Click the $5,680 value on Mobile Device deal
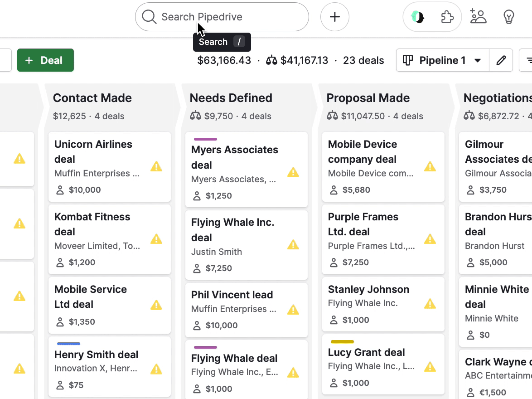Image resolution: width=532 pixels, height=399 pixels. tap(356, 190)
